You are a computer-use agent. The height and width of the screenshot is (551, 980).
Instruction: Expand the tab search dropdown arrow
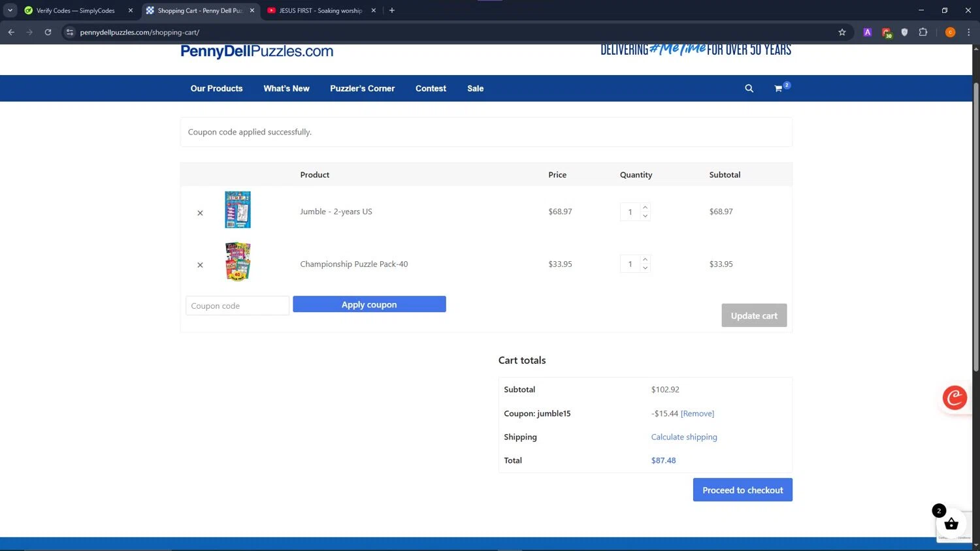[x=10, y=10]
